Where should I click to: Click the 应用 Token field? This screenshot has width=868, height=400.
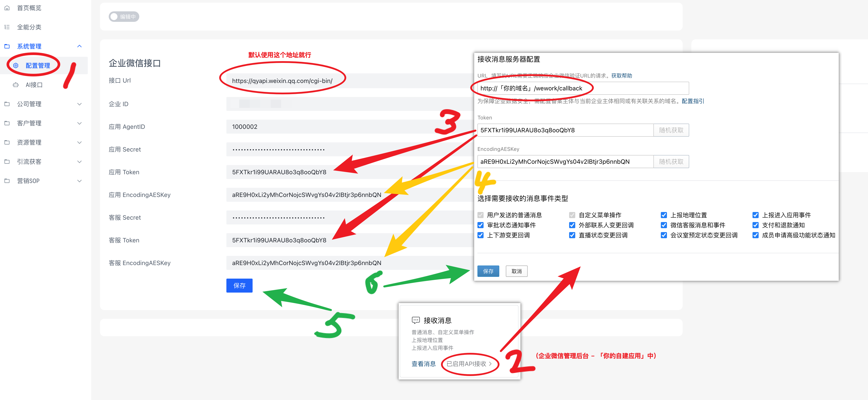(350, 172)
